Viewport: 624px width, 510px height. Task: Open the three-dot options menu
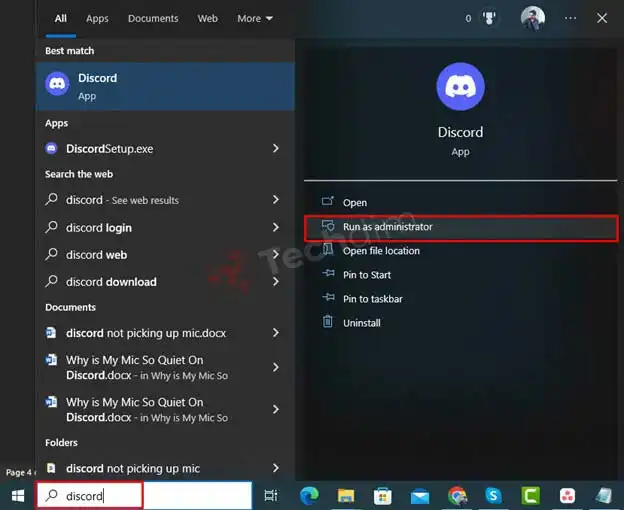(570, 18)
